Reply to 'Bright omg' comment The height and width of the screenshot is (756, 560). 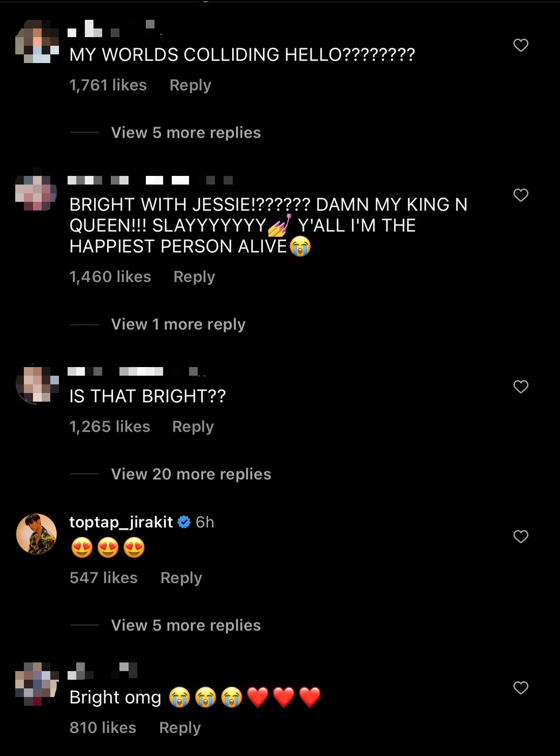click(x=180, y=728)
